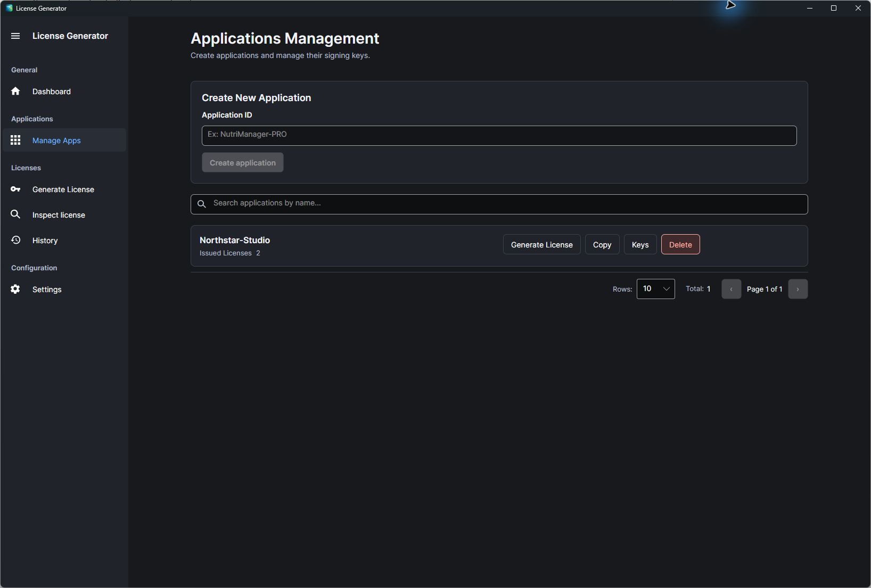The width and height of the screenshot is (871, 588).
Task: Click the Generate License key icon
Action: click(x=15, y=189)
